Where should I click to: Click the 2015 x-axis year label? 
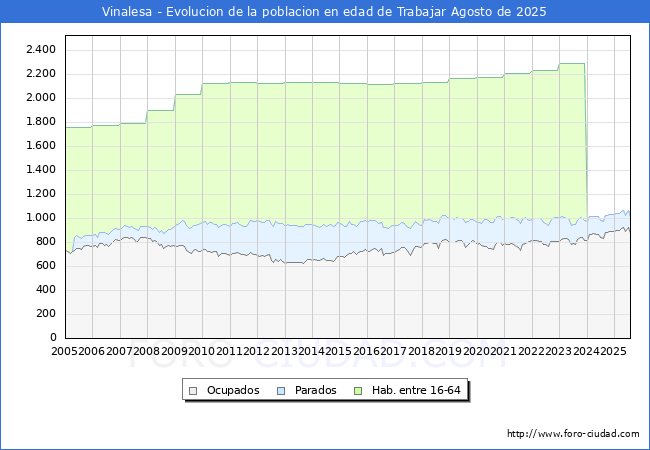[338, 352]
